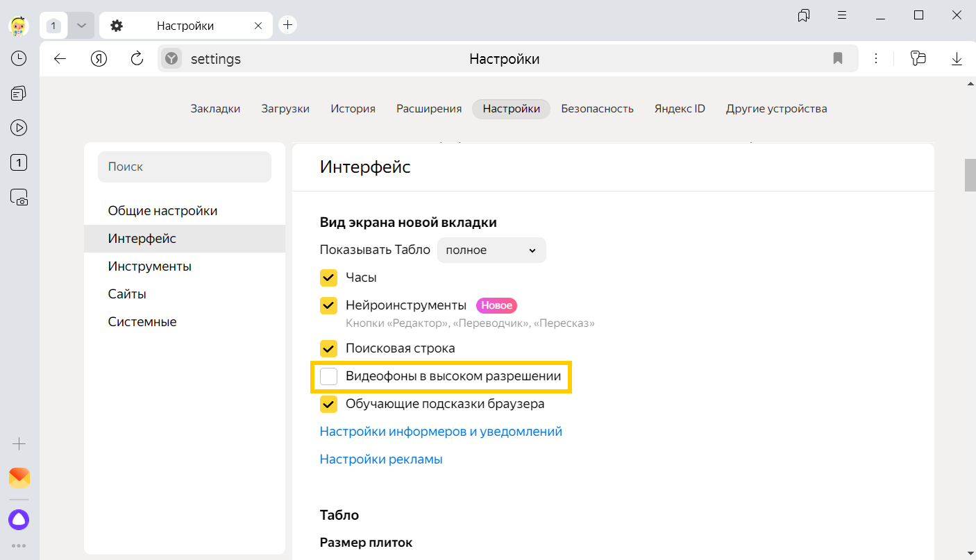Select Инструменты in left menu

(x=185, y=266)
